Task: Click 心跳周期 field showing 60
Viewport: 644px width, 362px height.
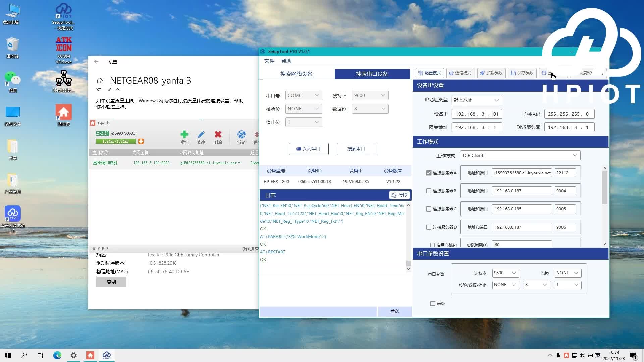Action: [522, 244]
